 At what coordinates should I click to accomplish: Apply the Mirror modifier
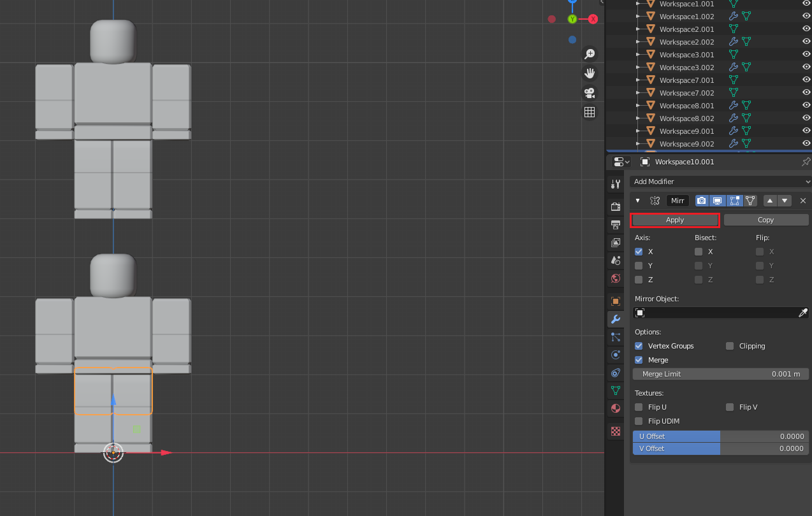tap(675, 220)
